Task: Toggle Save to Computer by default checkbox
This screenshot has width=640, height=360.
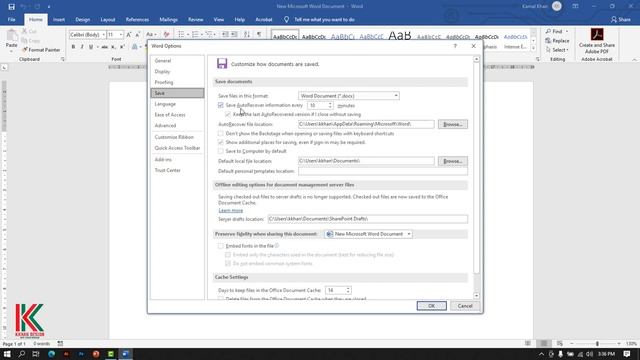Action: point(220,151)
